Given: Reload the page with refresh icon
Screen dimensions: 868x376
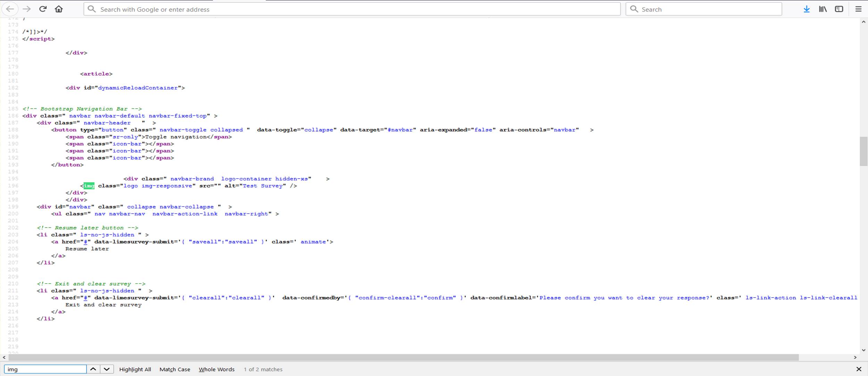Looking at the screenshot, I should [x=43, y=9].
